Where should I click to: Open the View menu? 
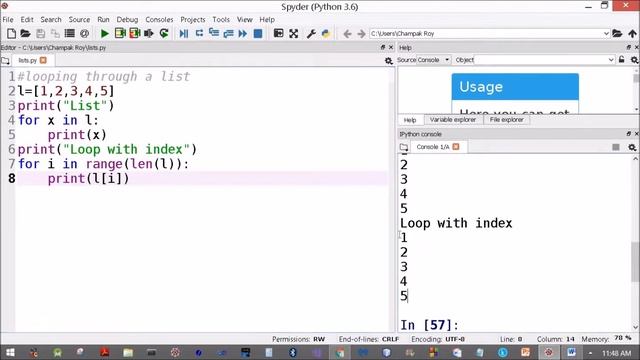[244, 19]
